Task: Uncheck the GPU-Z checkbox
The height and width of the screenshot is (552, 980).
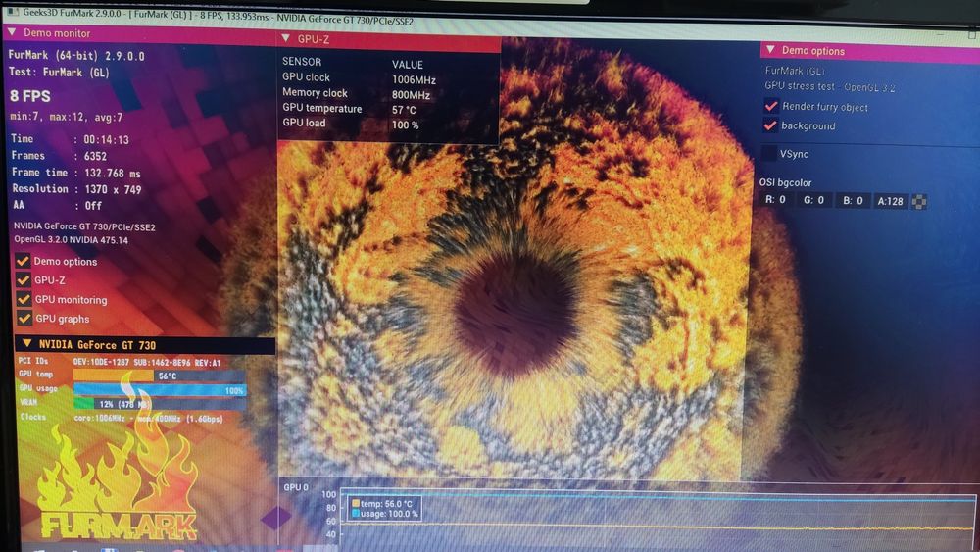Action: point(24,279)
